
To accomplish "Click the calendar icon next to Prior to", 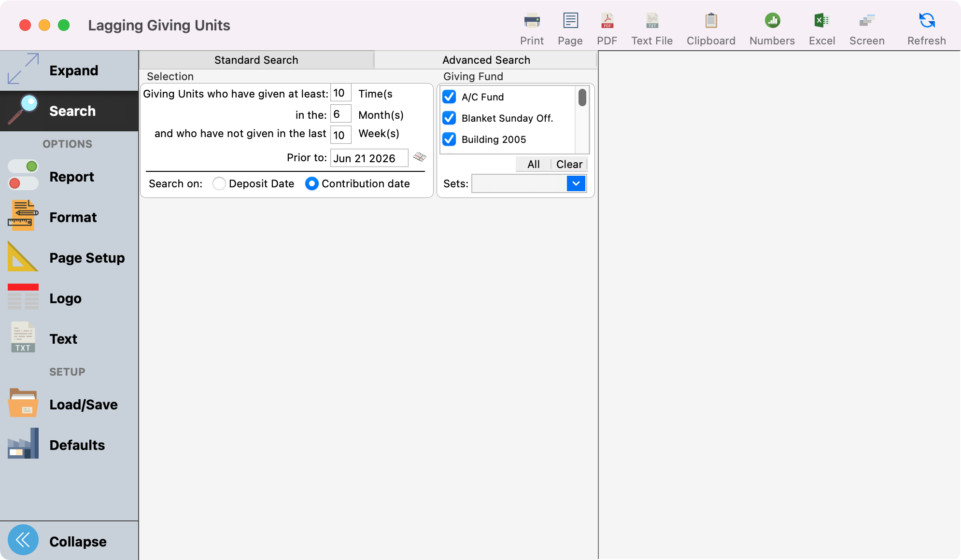I will coord(420,157).
